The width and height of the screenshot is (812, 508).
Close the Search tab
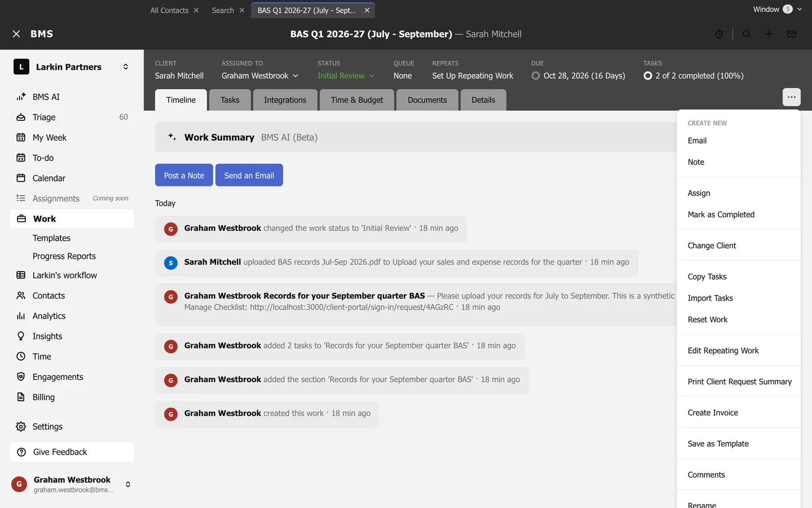[x=242, y=10]
